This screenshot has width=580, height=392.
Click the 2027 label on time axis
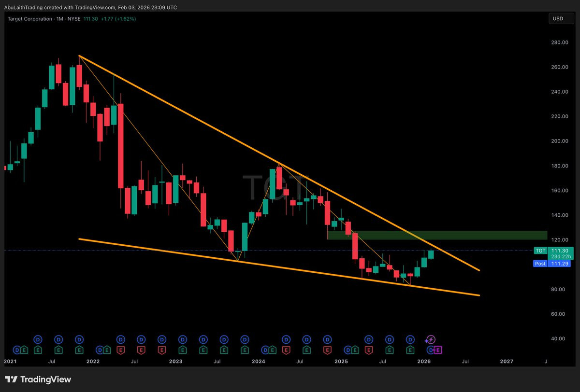click(507, 361)
